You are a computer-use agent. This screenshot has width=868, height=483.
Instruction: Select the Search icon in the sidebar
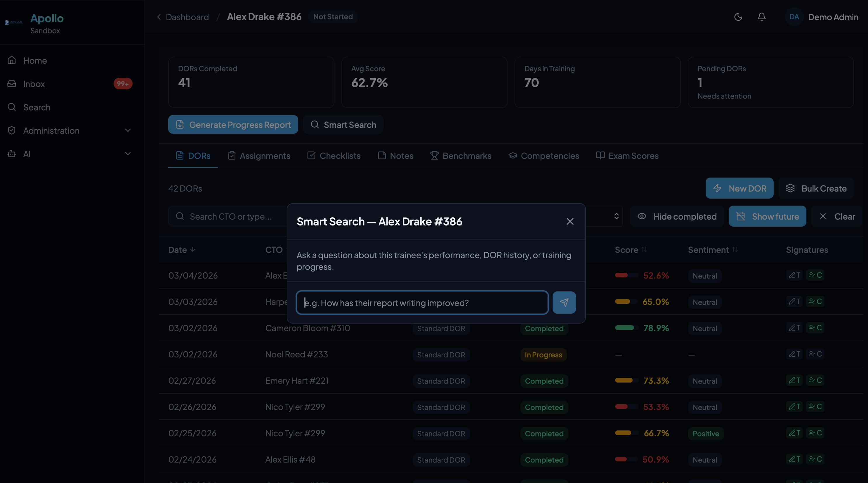point(11,107)
